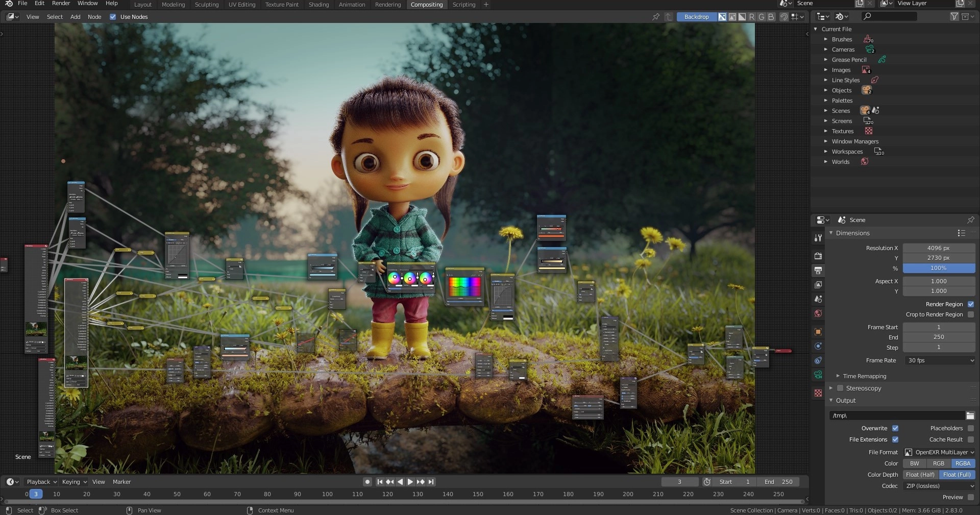Show the red channel in backdrop
This screenshot has height=515, width=980.
point(751,17)
